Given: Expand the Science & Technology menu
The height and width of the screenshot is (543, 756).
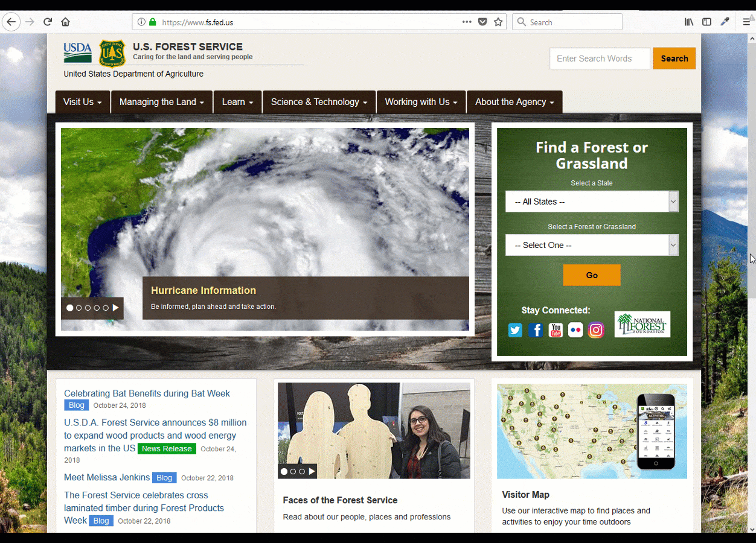Looking at the screenshot, I should coord(319,102).
